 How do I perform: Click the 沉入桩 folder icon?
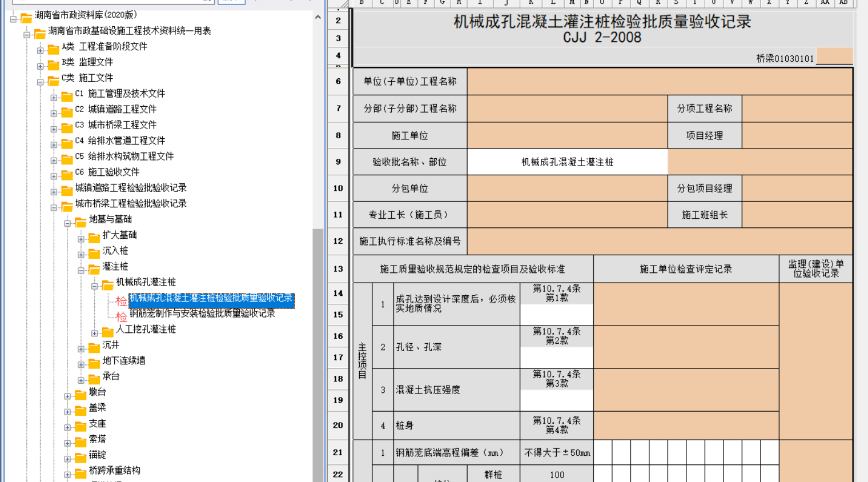pyautogui.click(x=94, y=253)
